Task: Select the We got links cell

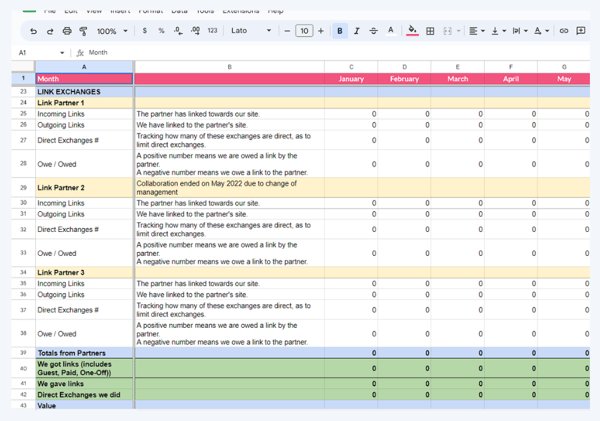Action: point(84,369)
